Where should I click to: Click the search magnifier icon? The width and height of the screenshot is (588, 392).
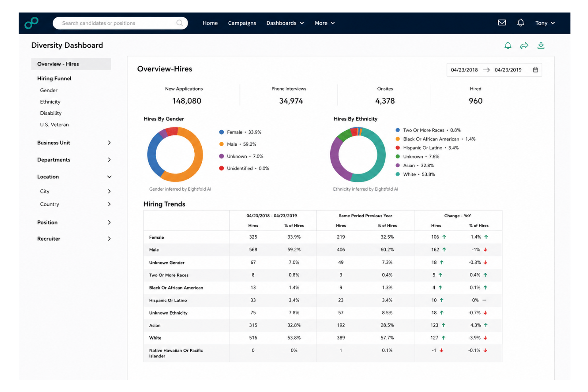[x=180, y=23]
